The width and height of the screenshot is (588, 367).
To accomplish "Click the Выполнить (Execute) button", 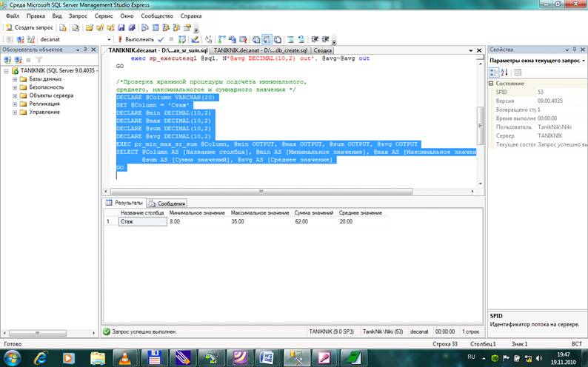I will click(x=136, y=39).
